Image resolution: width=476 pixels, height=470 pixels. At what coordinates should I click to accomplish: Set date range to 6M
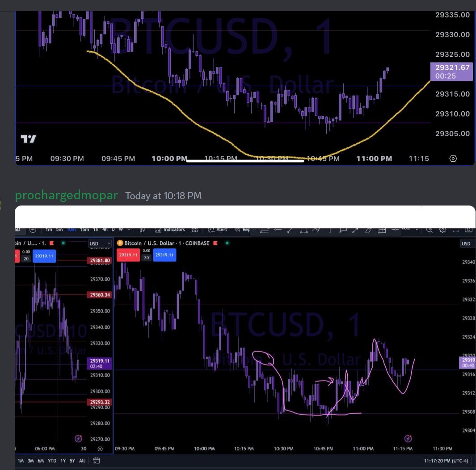(41, 461)
